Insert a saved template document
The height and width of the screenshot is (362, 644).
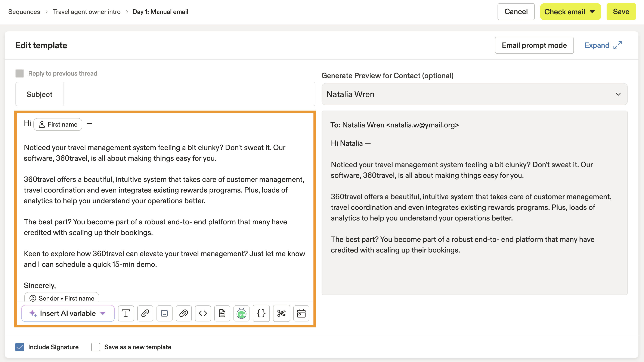click(222, 313)
